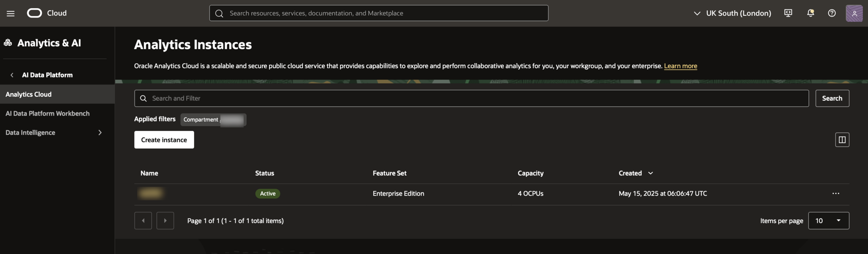Open the Learn more link
Viewport: 868px width, 254px height.
[x=680, y=66]
